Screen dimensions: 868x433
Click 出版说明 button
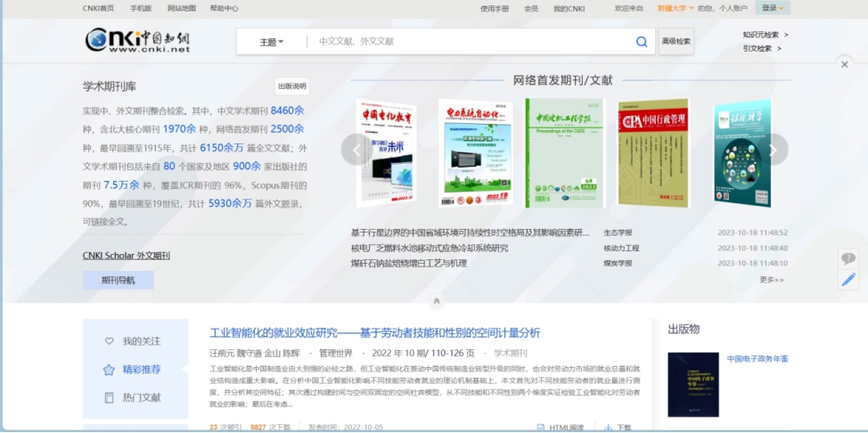(291, 86)
